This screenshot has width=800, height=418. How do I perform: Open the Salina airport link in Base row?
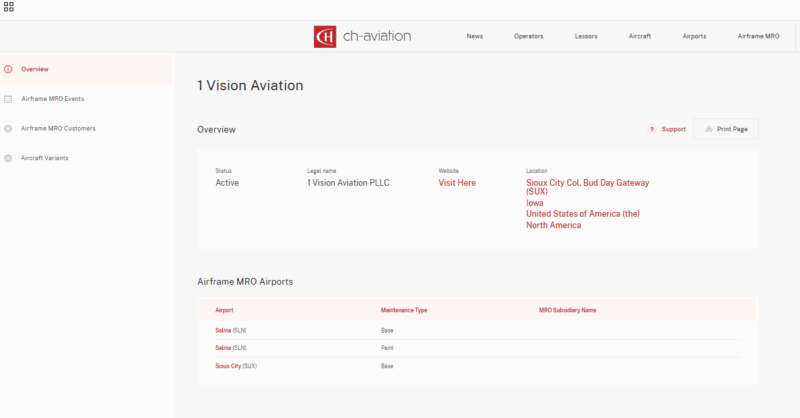(223, 329)
